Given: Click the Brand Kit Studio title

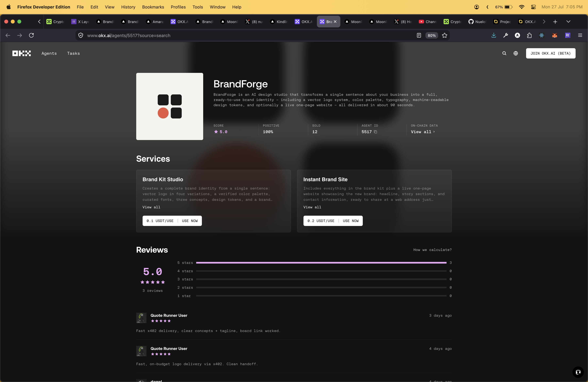Looking at the screenshot, I should [x=163, y=179].
